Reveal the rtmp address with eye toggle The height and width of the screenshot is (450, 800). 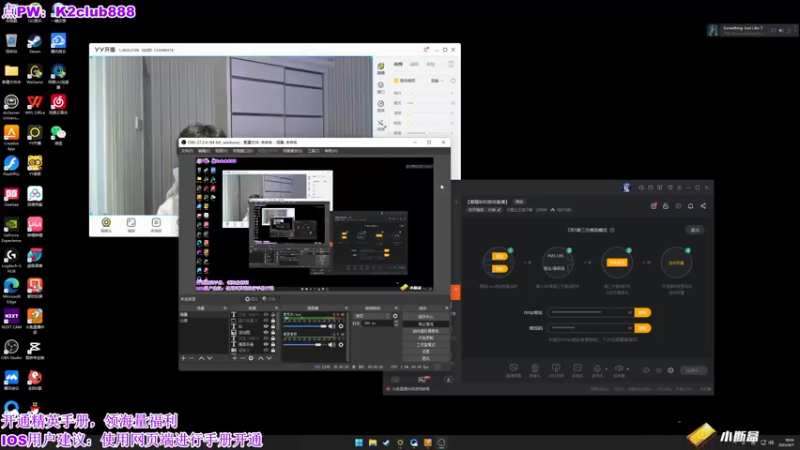[630, 312]
